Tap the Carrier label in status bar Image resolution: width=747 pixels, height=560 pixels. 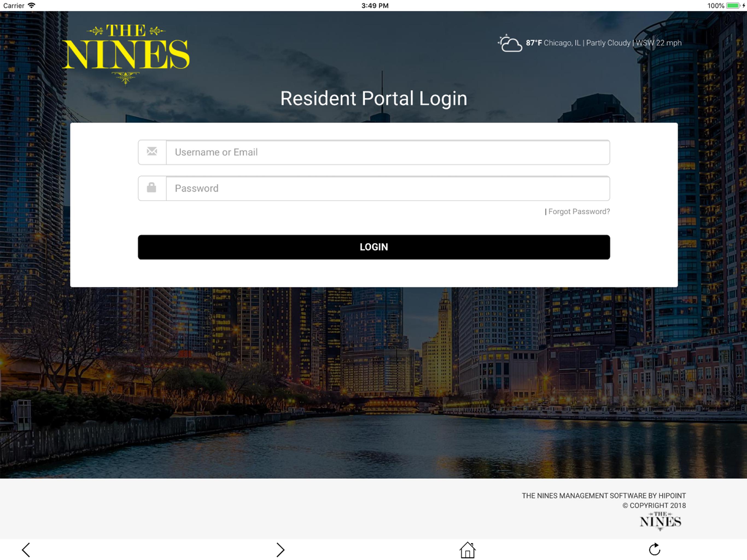[13, 6]
